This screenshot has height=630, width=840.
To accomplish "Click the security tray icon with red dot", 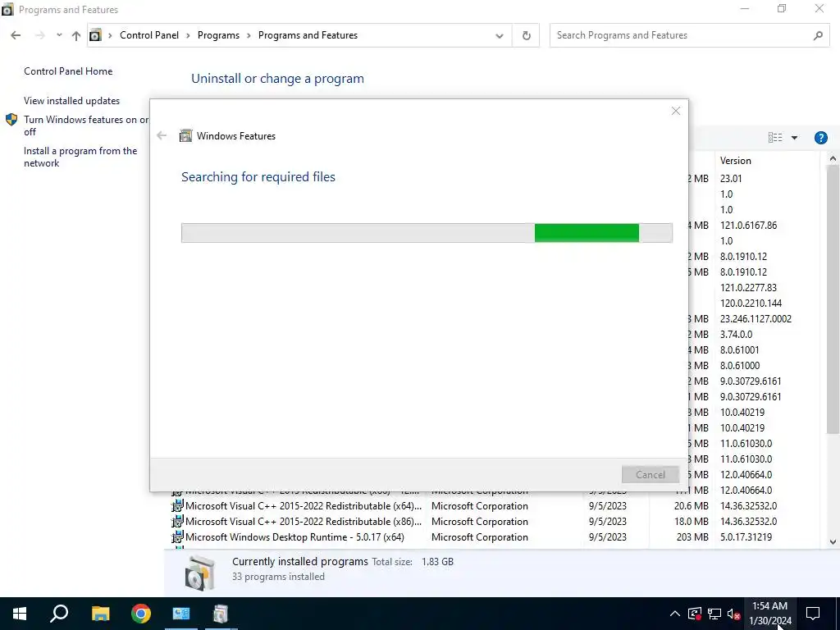I will (694, 614).
